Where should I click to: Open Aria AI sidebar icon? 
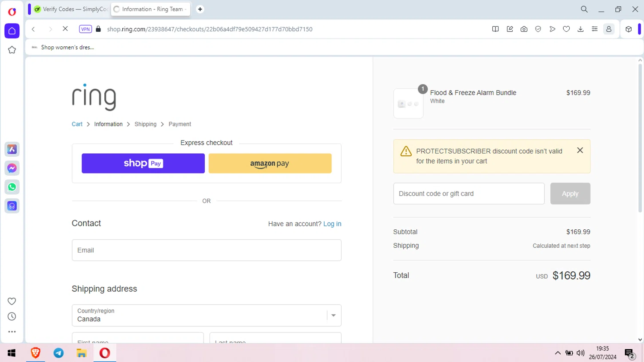[12, 149]
